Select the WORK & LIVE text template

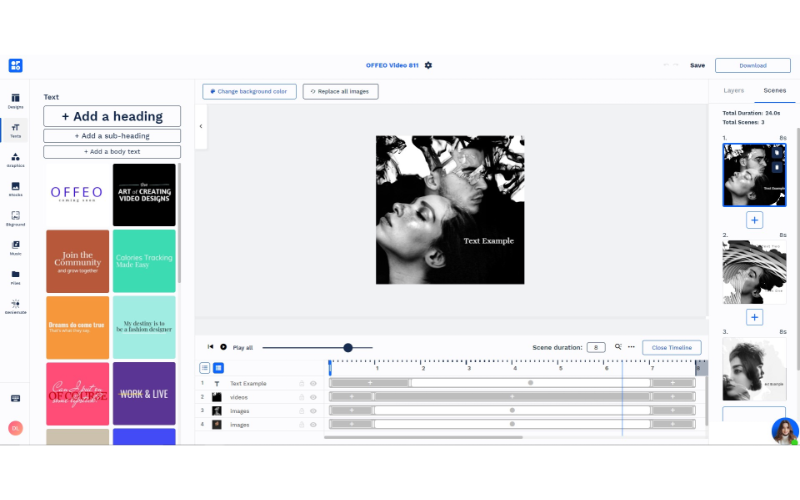click(x=144, y=394)
